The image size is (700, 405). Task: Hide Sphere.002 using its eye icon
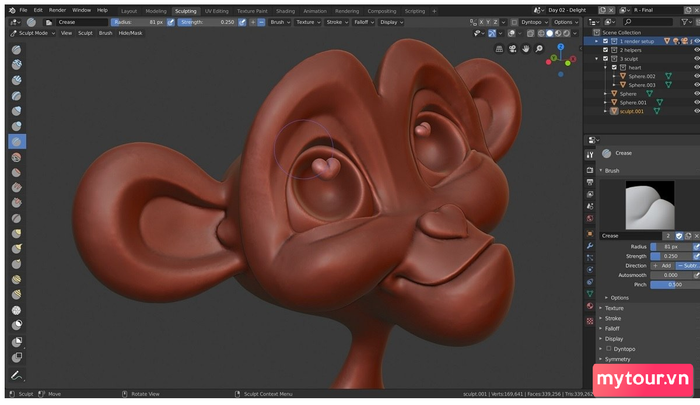[696, 76]
